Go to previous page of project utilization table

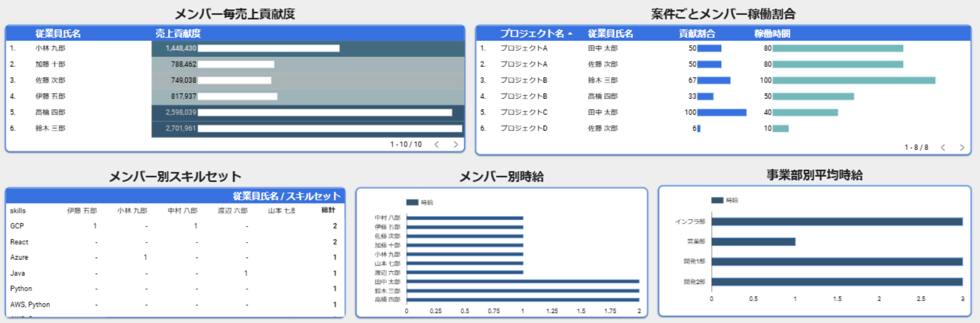point(943,147)
